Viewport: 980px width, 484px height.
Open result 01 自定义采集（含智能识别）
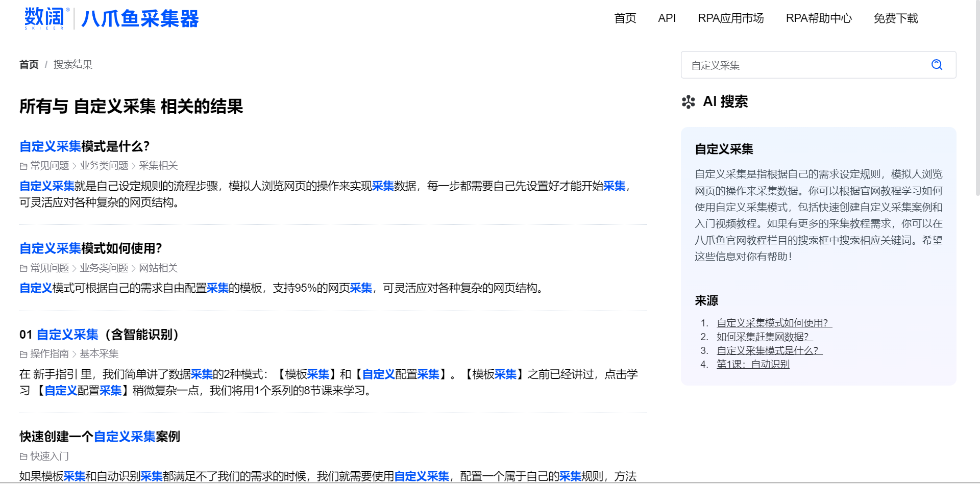click(102, 335)
